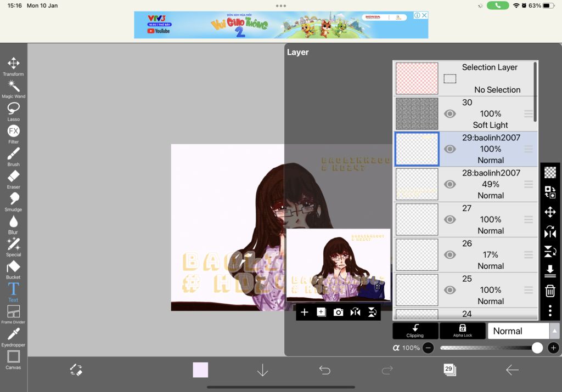Toggle visibility of layer 28:baolinh2007
The height and width of the screenshot is (392, 562).
point(450,184)
